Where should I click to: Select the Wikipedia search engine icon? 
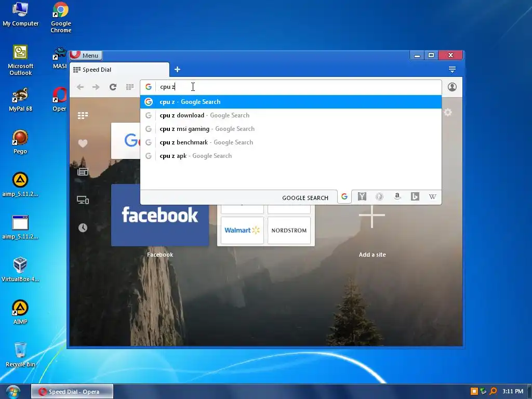tap(432, 196)
